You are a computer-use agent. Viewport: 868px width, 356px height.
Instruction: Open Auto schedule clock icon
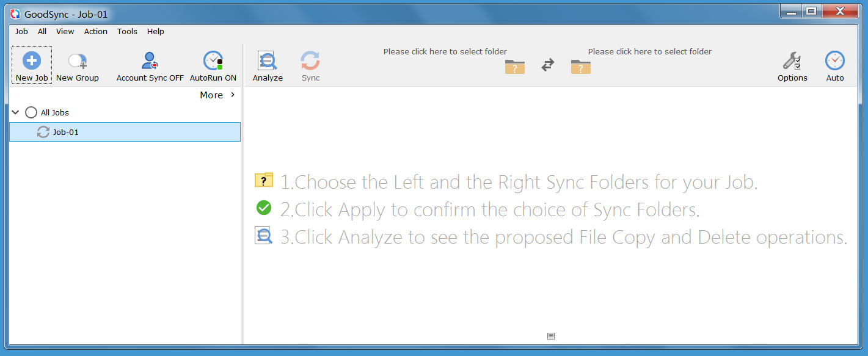(834, 61)
